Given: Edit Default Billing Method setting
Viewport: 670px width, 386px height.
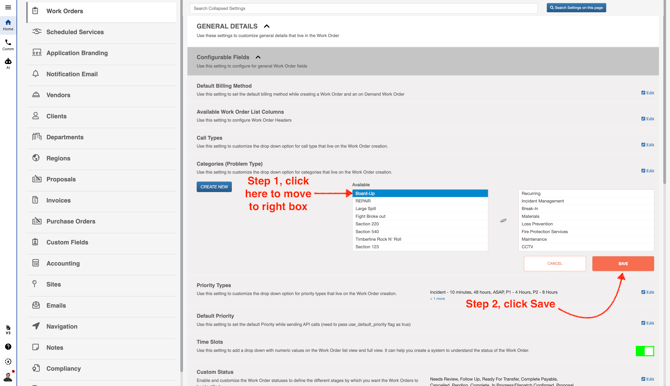Looking at the screenshot, I should (647, 93).
